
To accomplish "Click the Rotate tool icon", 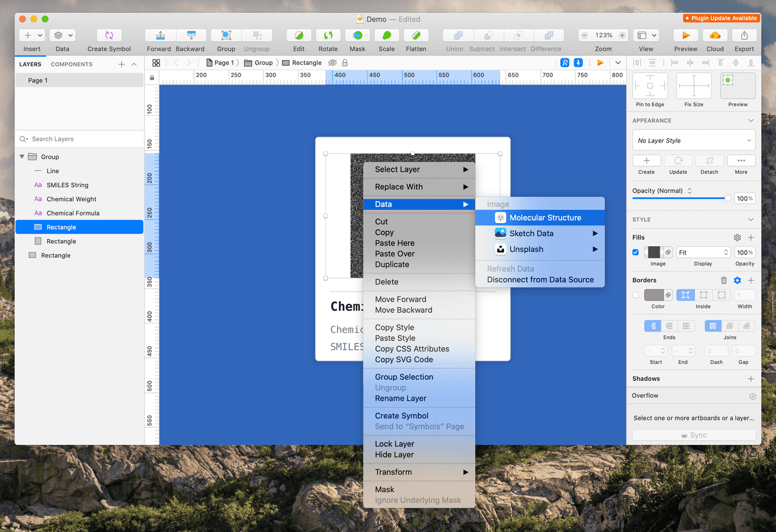I will click(x=328, y=36).
